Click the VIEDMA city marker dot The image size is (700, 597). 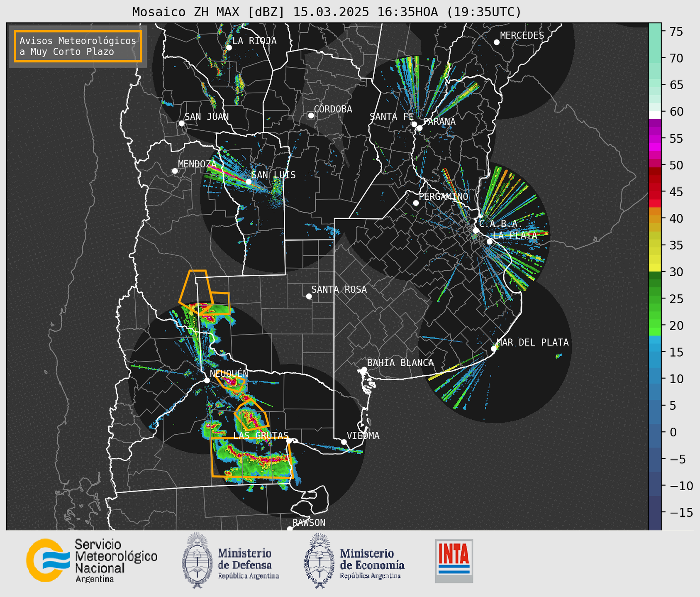(x=344, y=442)
